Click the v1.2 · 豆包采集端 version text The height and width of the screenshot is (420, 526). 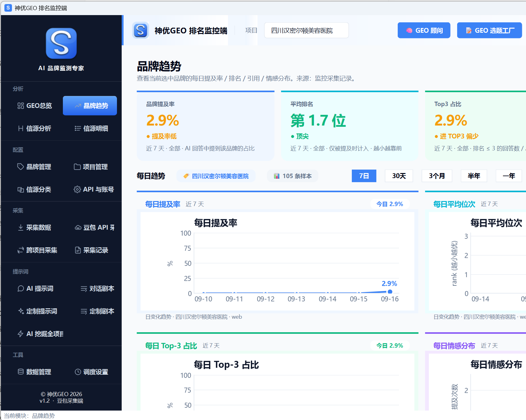point(61,401)
